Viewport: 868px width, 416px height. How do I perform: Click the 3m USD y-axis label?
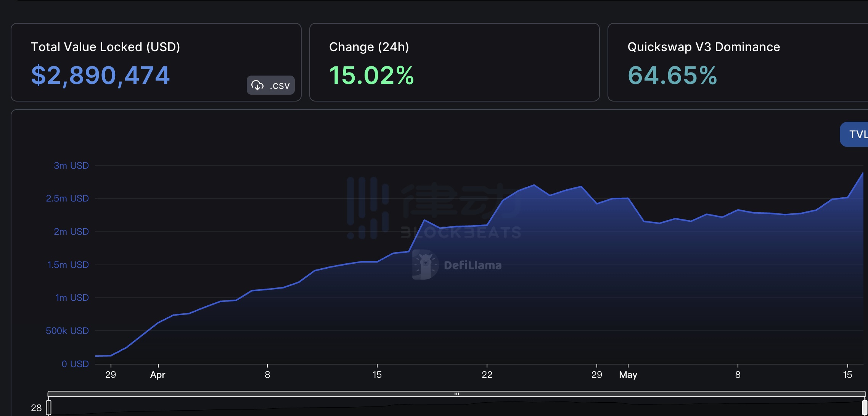[x=71, y=165]
